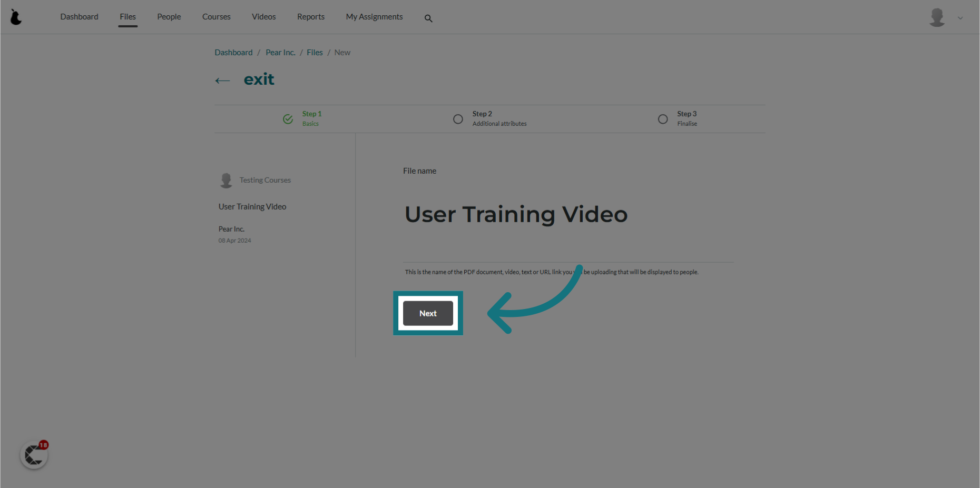
Task: Click the File name label
Action: point(419,171)
